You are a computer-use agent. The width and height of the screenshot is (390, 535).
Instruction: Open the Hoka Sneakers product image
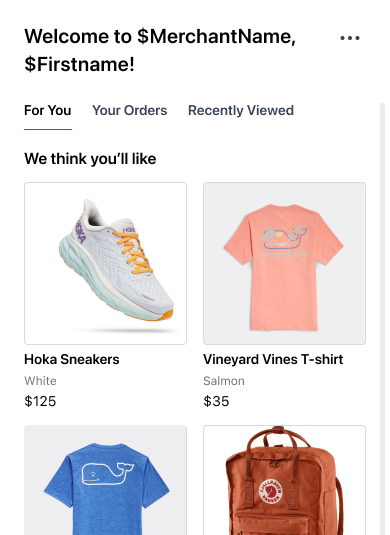point(105,263)
